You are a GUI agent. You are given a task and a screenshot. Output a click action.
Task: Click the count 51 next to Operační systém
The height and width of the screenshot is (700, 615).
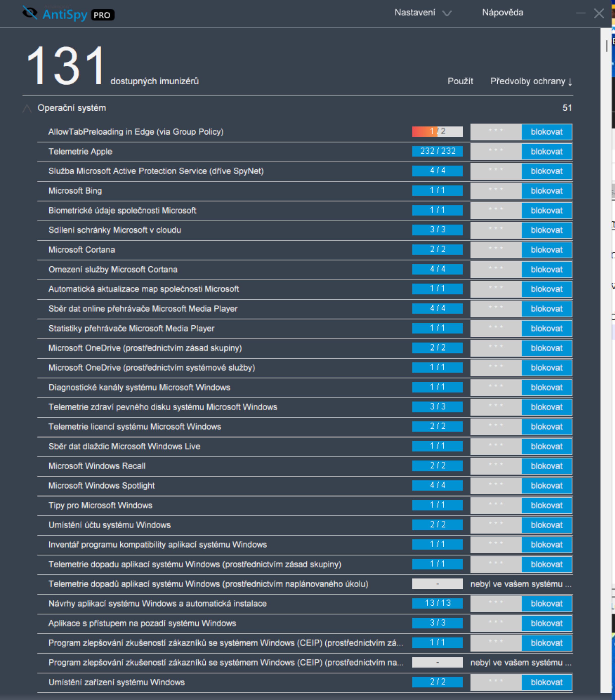[x=567, y=108]
